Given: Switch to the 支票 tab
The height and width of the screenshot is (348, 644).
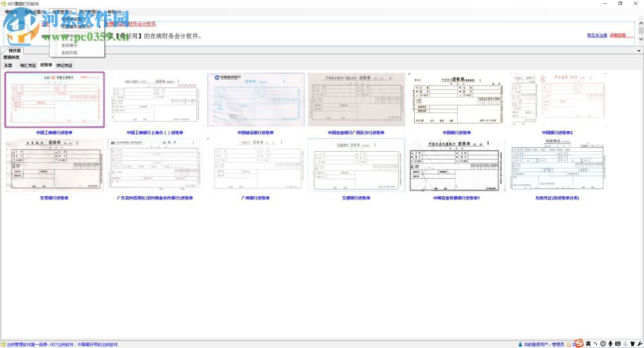Looking at the screenshot, I should coord(8,65).
